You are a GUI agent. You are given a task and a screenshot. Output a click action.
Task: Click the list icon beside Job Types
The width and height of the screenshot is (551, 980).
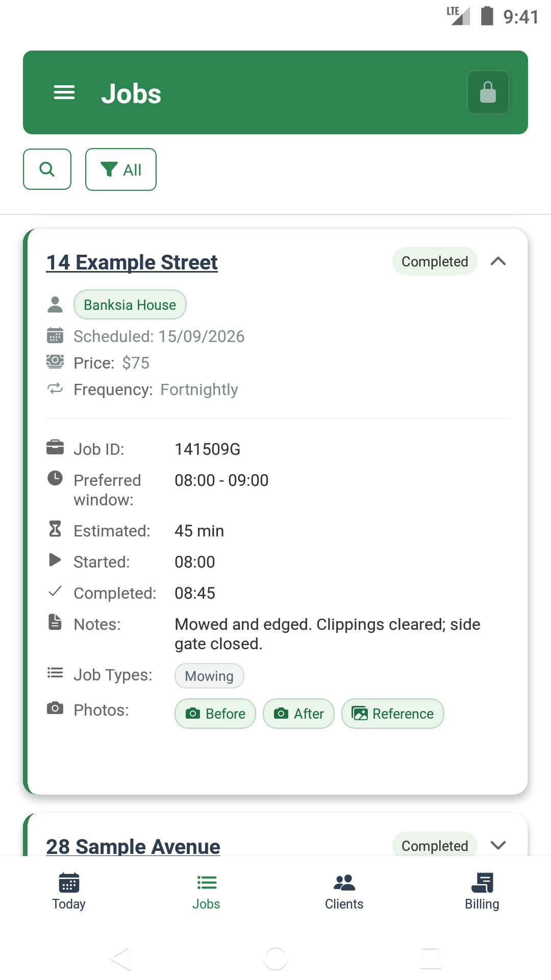(55, 673)
